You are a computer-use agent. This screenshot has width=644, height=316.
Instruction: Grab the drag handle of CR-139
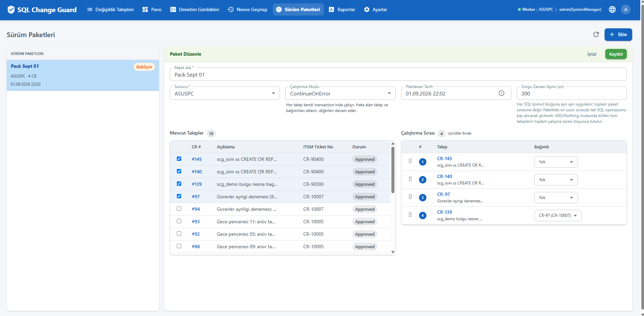click(x=410, y=214)
